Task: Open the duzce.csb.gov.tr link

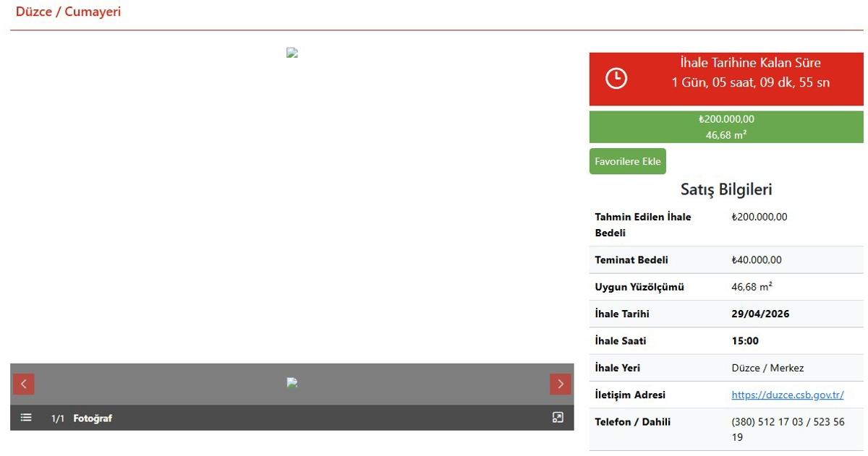Action: tap(787, 395)
